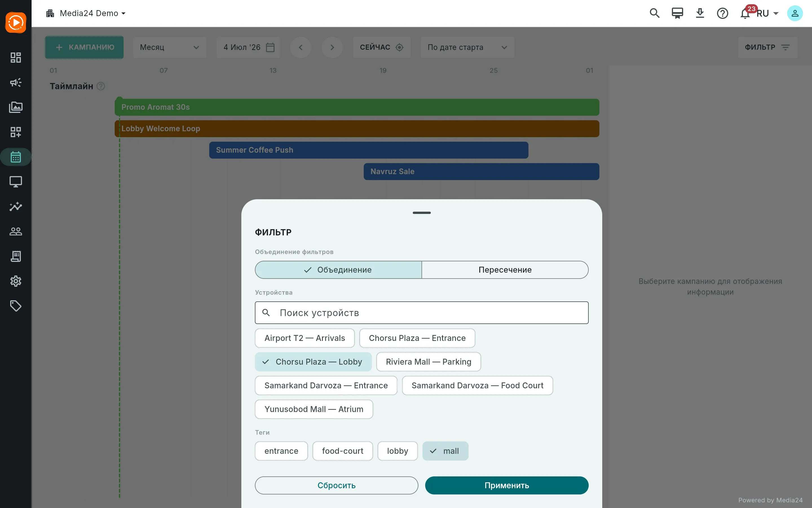This screenshot has height=508, width=812.
Task: Click the СЕЙЧАС button
Action: point(381,47)
